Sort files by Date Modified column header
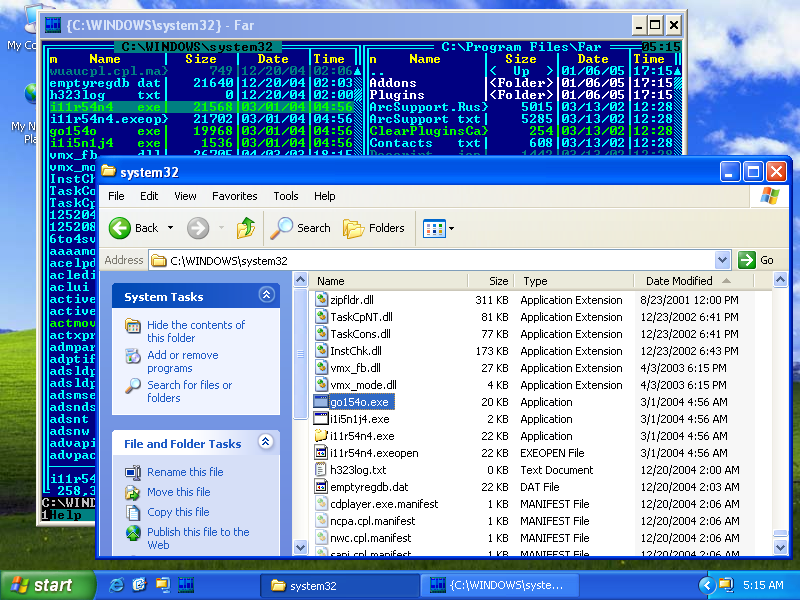The width and height of the screenshot is (800, 600). click(694, 281)
